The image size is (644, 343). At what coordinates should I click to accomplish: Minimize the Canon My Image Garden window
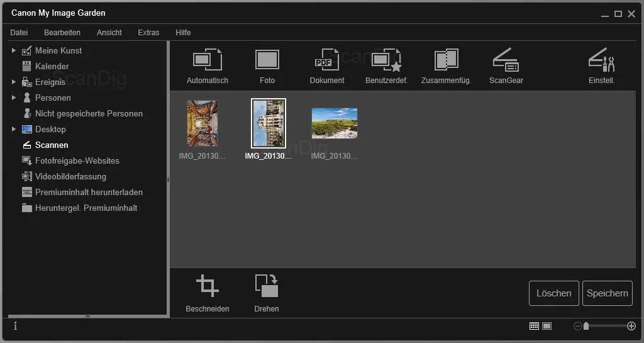[604, 14]
